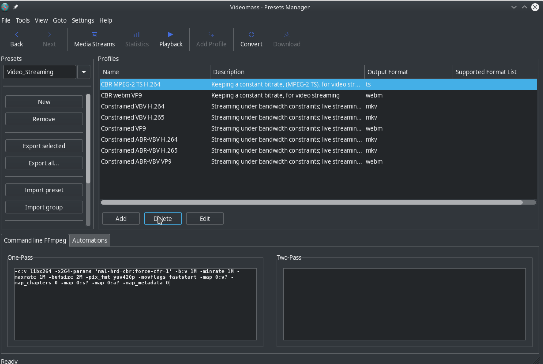Start Playback from the toolbar
The height and width of the screenshot is (364, 543).
pyautogui.click(x=171, y=39)
